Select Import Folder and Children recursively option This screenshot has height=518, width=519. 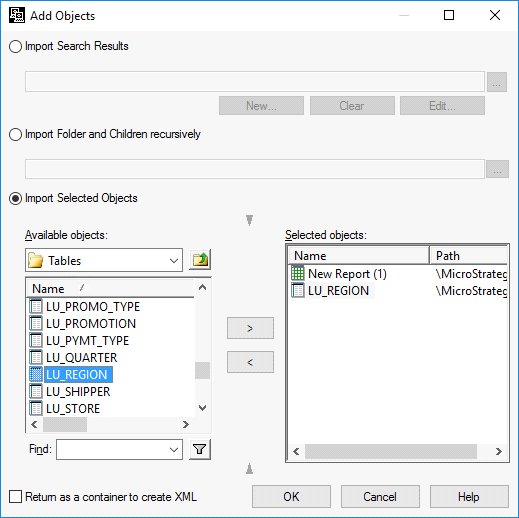point(15,135)
